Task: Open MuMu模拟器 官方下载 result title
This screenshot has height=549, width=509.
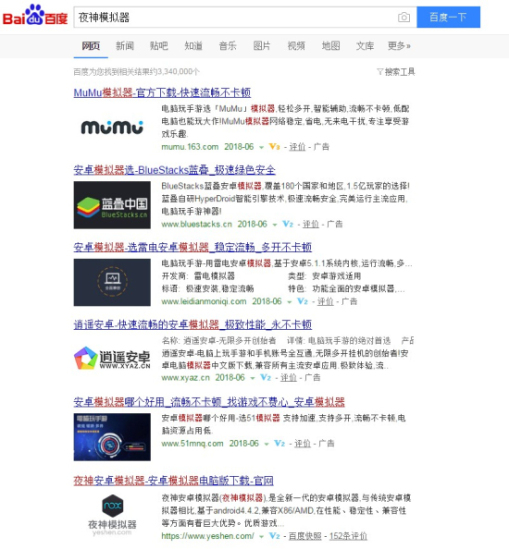Action: click(x=162, y=92)
